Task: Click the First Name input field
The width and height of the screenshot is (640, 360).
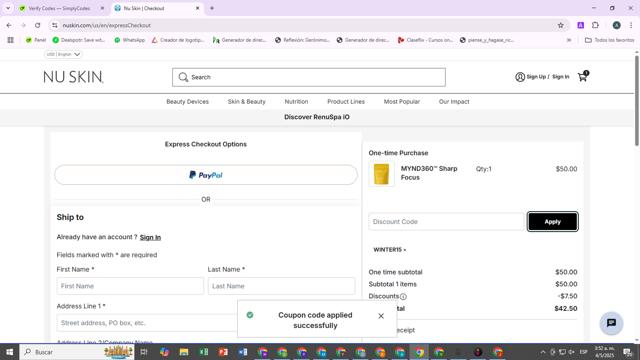Action: click(130, 286)
